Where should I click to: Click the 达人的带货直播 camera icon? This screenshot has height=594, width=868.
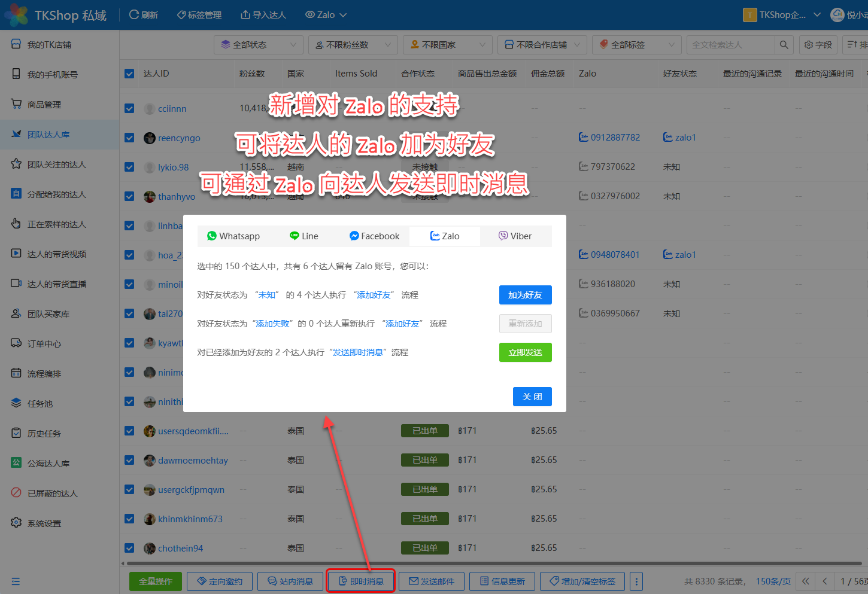pos(16,284)
